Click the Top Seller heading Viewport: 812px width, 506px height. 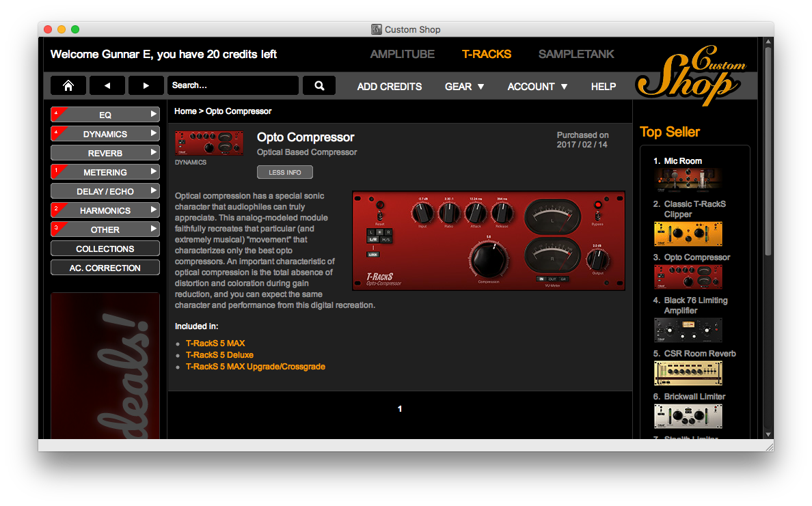[670, 132]
